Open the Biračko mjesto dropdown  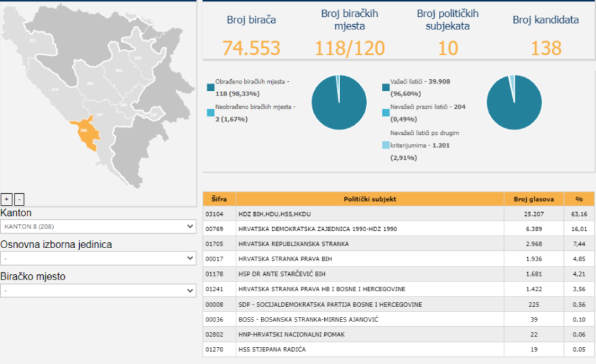98,290
